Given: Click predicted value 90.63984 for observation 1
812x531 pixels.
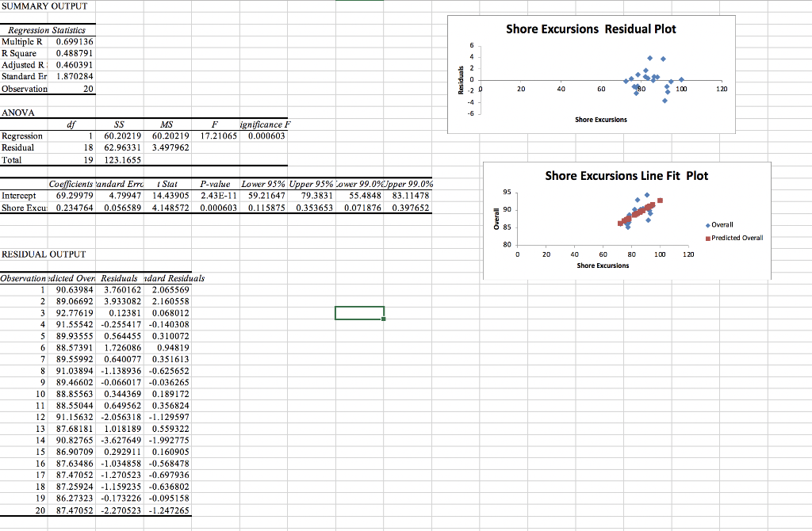Looking at the screenshot, I should click(75, 290).
